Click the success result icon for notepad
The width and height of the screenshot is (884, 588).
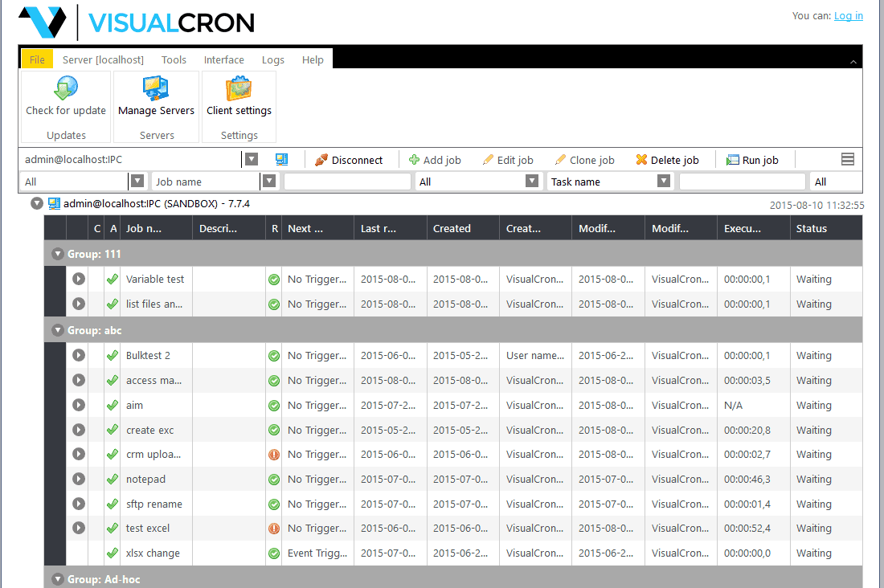[x=274, y=480]
